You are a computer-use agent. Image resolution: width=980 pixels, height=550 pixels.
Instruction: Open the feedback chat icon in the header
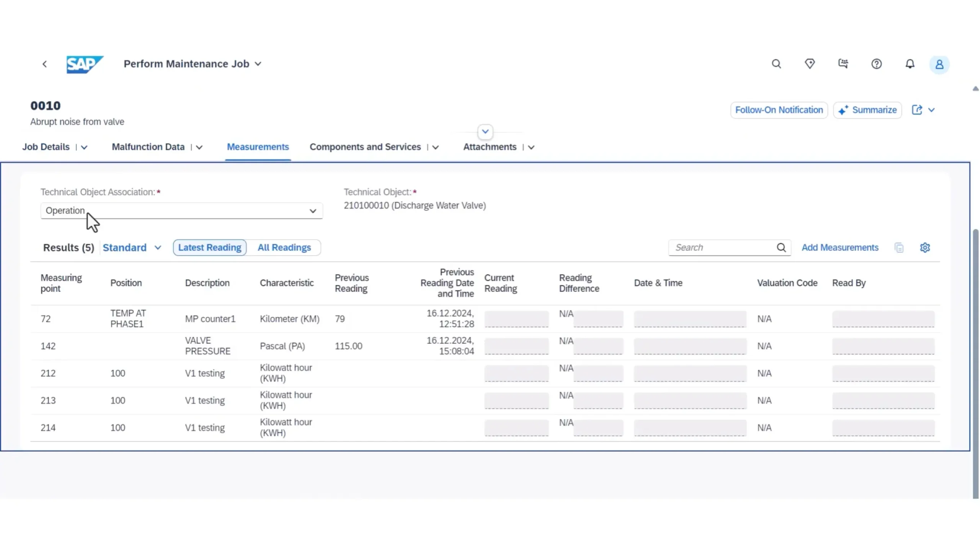(x=843, y=64)
